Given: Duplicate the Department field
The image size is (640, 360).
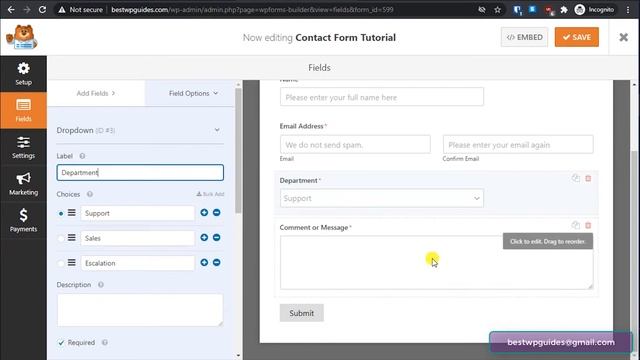Looking at the screenshot, I should coord(576,178).
